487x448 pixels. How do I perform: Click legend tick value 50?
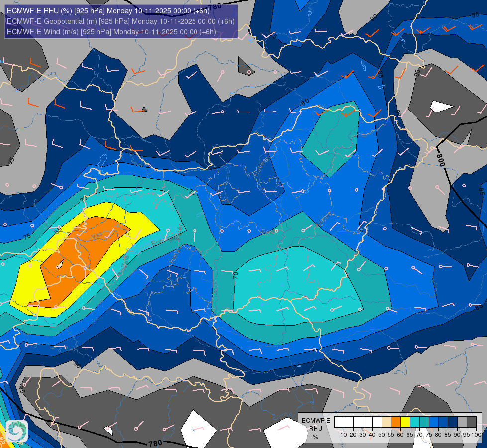pos(382,435)
